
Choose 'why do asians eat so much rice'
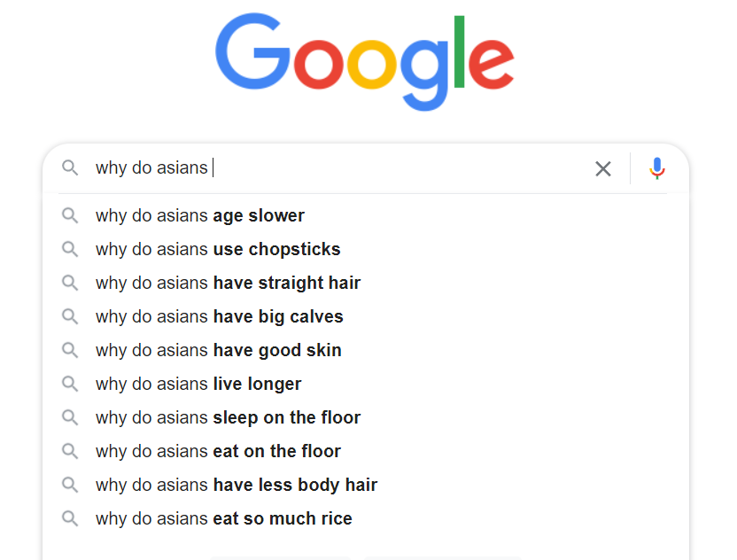(x=366, y=518)
